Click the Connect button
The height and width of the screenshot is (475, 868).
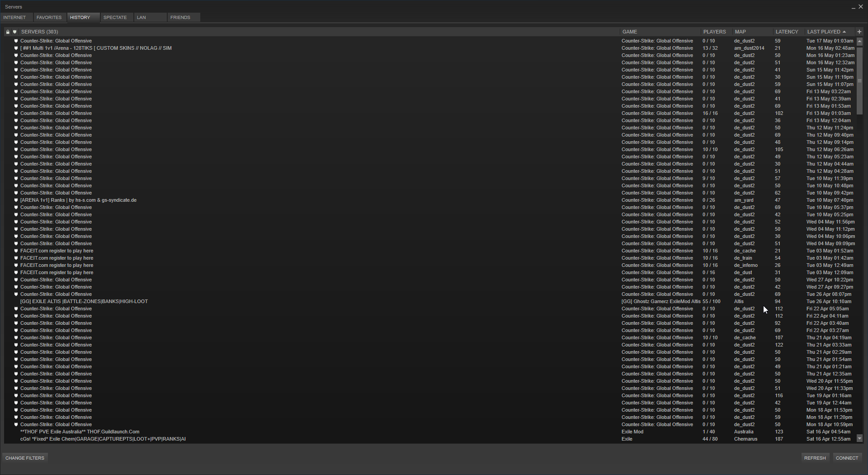pos(847,458)
